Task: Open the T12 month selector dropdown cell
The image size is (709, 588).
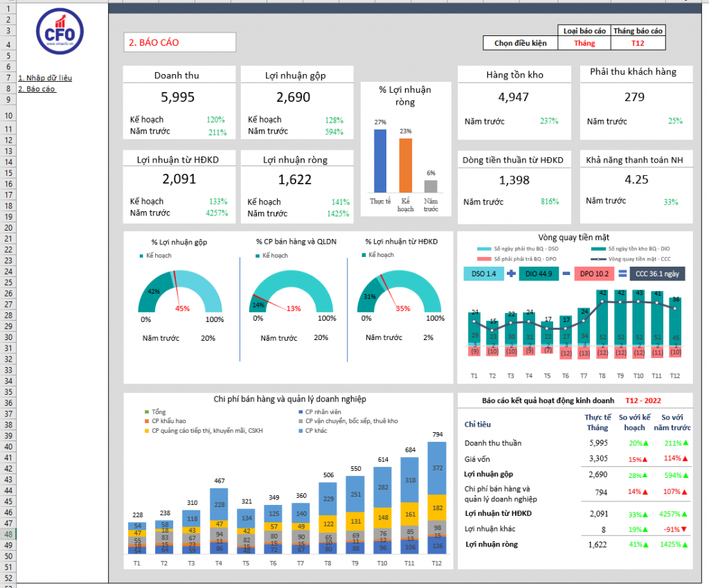Action: (637, 42)
